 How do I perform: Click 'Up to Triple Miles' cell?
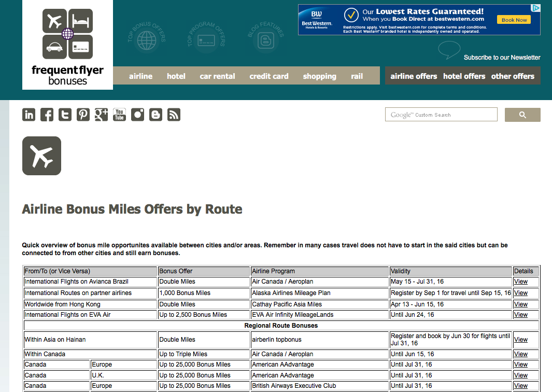click(x=204, y=354)
